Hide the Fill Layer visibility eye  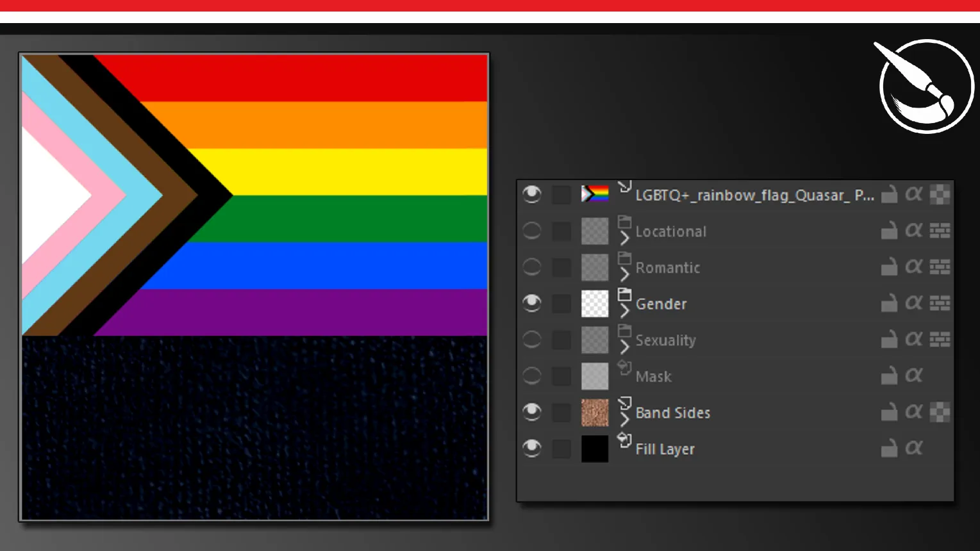point(531,448)
